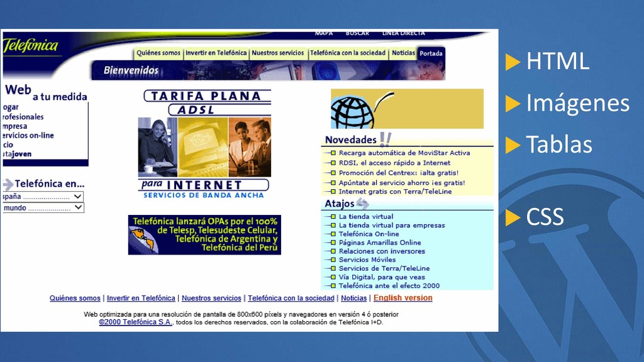Open the Rutajoven sidebar link
This screenshot has width=644, height=362.
17,155
